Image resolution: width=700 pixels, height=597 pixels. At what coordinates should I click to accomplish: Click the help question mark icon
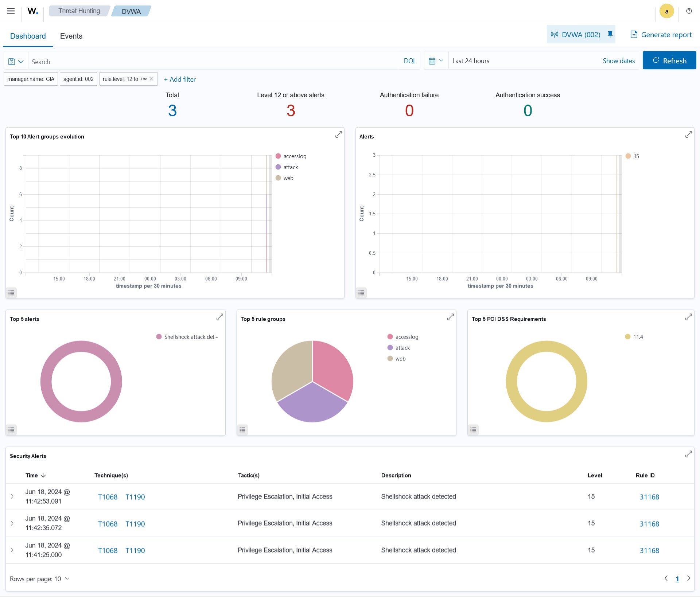tap(689, 11)
